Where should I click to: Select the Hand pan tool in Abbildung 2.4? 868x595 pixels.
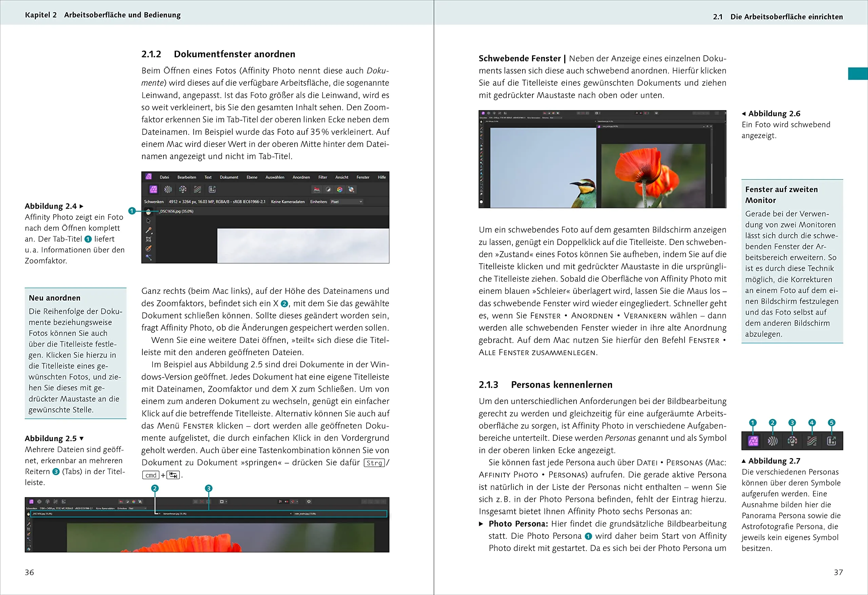[148, 212]
